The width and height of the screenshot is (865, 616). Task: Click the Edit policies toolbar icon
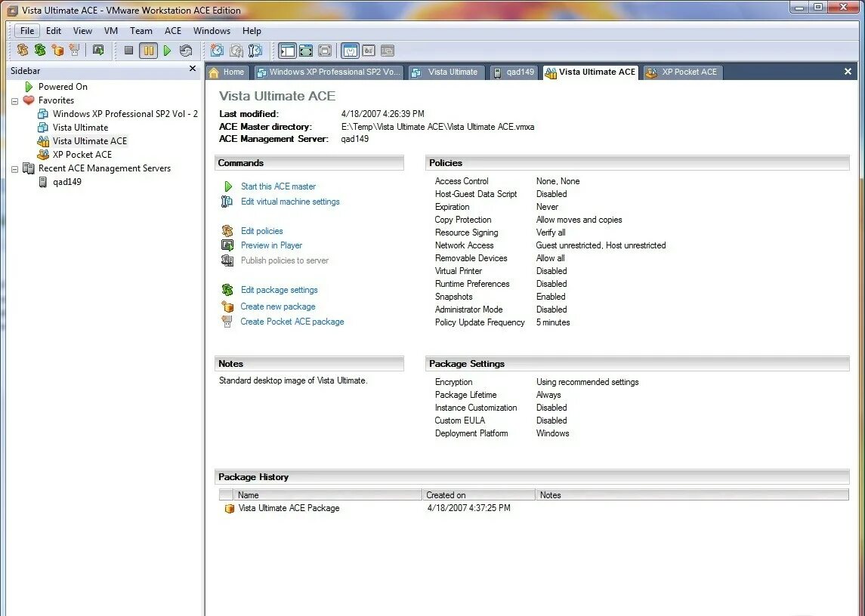(23, 50)
